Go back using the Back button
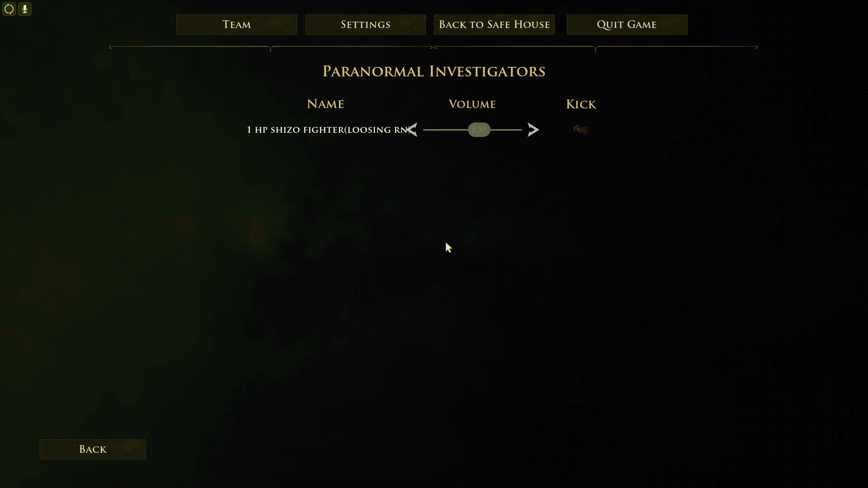 pos(93,449)
